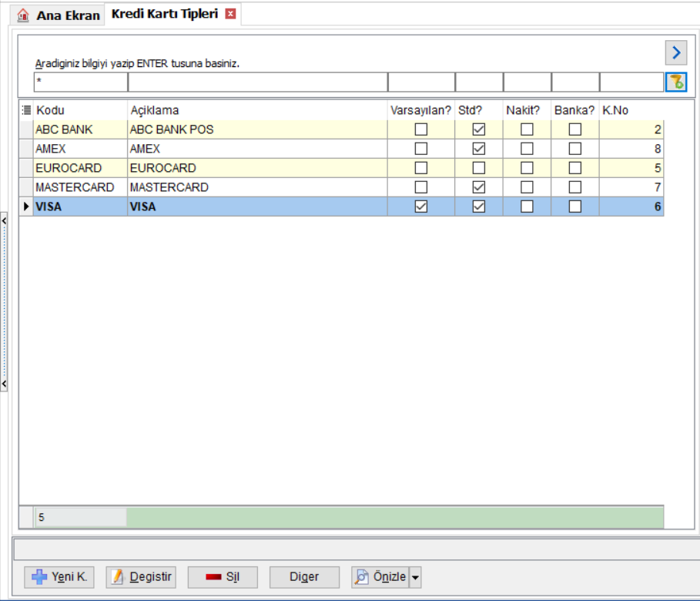
Task: Enable Std checkbox for EUROCARD
Action: (x=478, y=168)
